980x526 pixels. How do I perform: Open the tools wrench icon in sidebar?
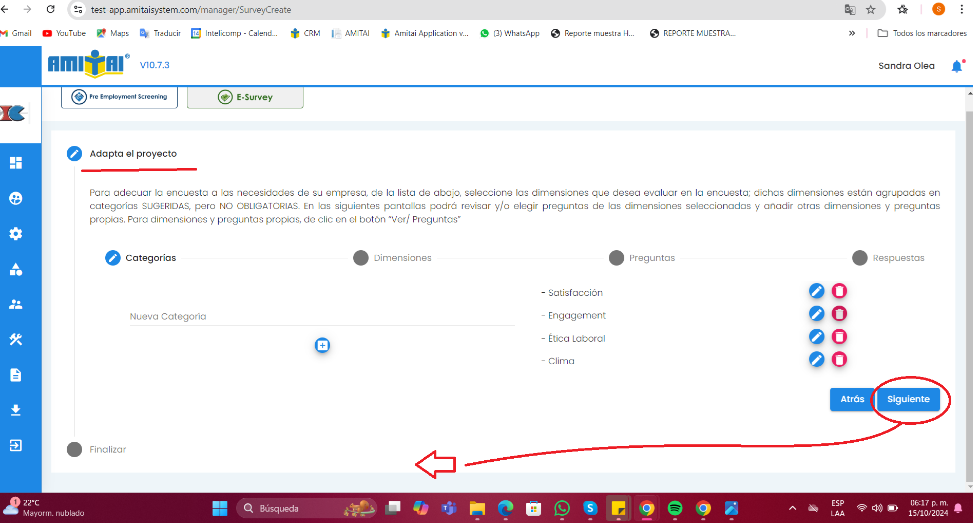pos(16,340)
